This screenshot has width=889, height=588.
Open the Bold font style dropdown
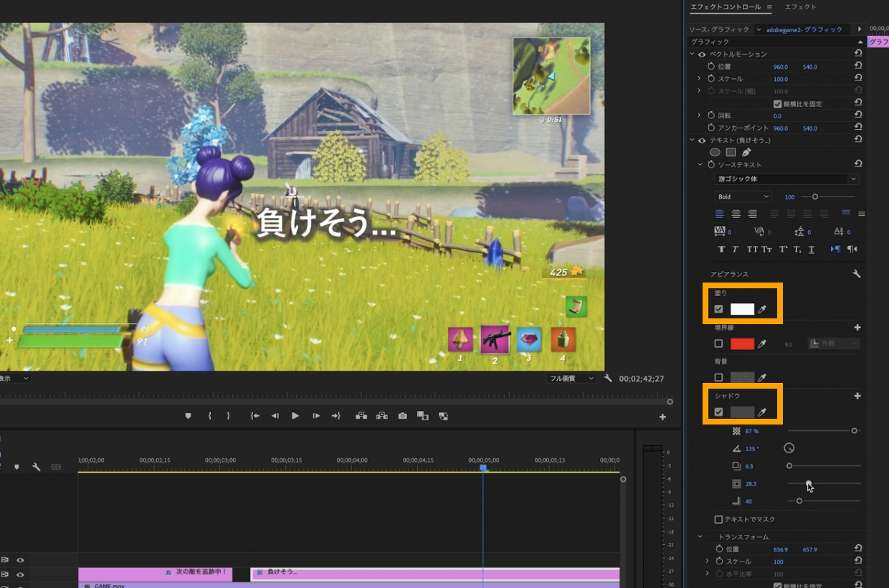743,196
